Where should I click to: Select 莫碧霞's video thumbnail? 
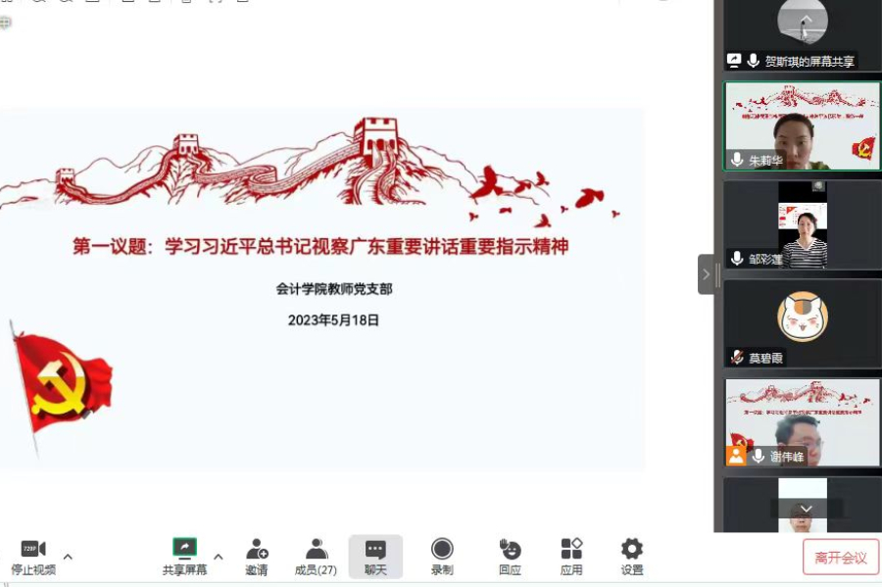click(802, 323)
